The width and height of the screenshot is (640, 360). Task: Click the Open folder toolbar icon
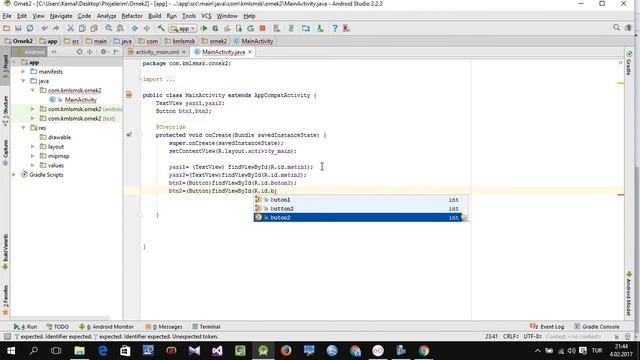click(6, 29)
